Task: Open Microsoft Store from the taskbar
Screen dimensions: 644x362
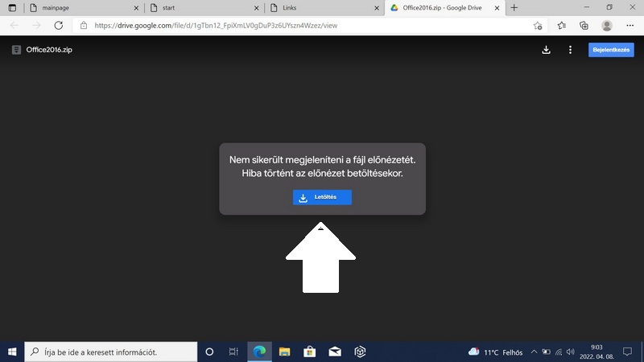Action: [309, 352]
